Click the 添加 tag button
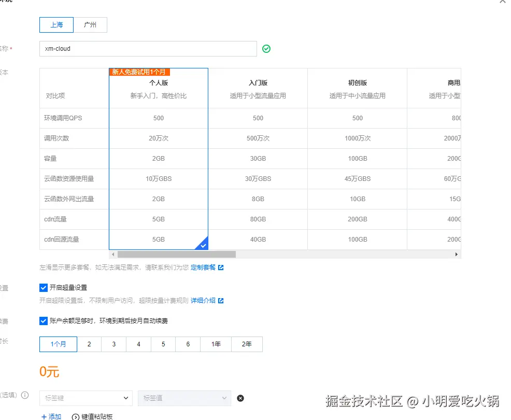This screenshot has height=420, width=511. [51, 416]
